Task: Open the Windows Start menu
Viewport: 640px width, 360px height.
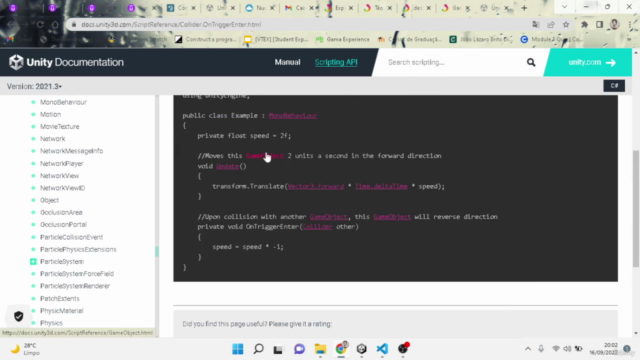Action: click(x=238, y=349)
